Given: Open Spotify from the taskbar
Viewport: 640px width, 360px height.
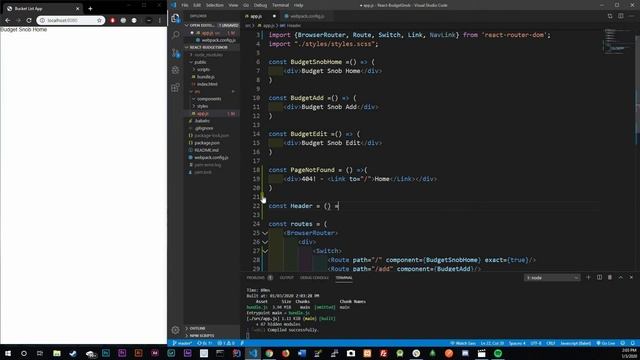Looking at the screenshot, I should (x=498, y=353).
